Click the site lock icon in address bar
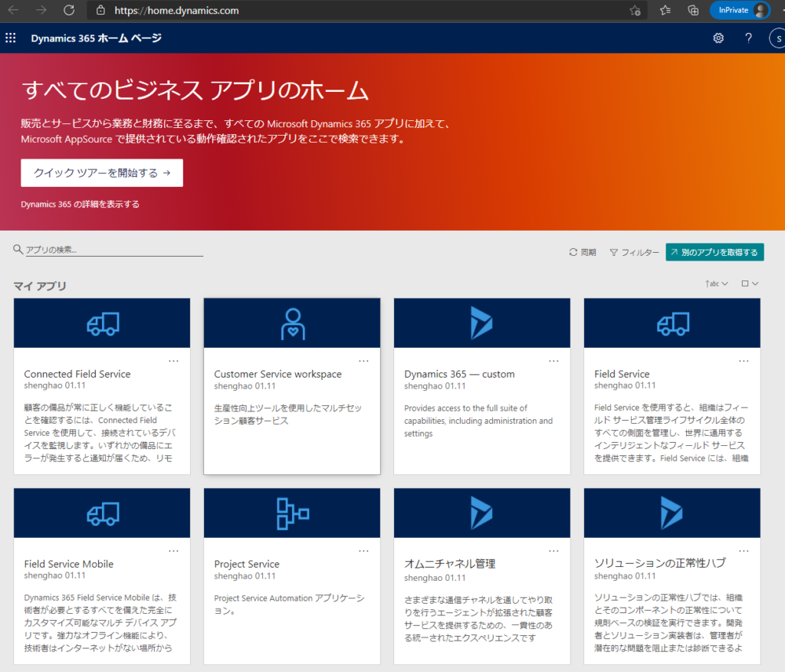The width and height of the screenshot is (785, 672). 100,10
